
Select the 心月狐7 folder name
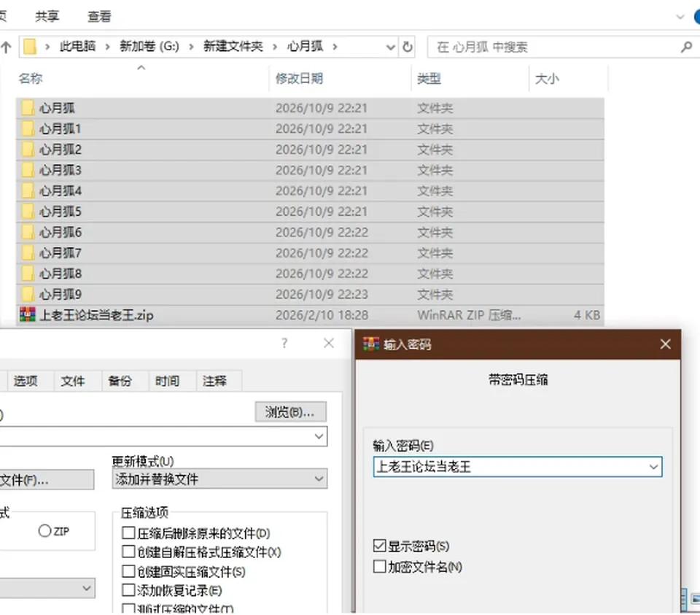[x=61, y=253]
